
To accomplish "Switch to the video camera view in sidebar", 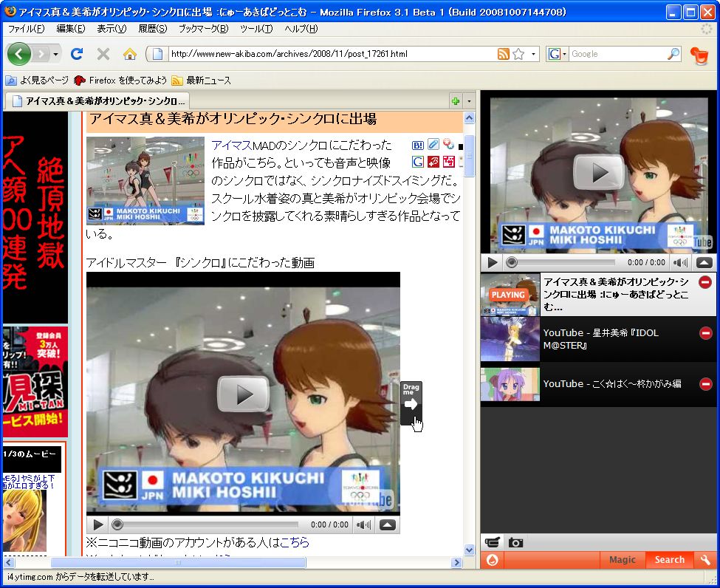I will 493,542.
